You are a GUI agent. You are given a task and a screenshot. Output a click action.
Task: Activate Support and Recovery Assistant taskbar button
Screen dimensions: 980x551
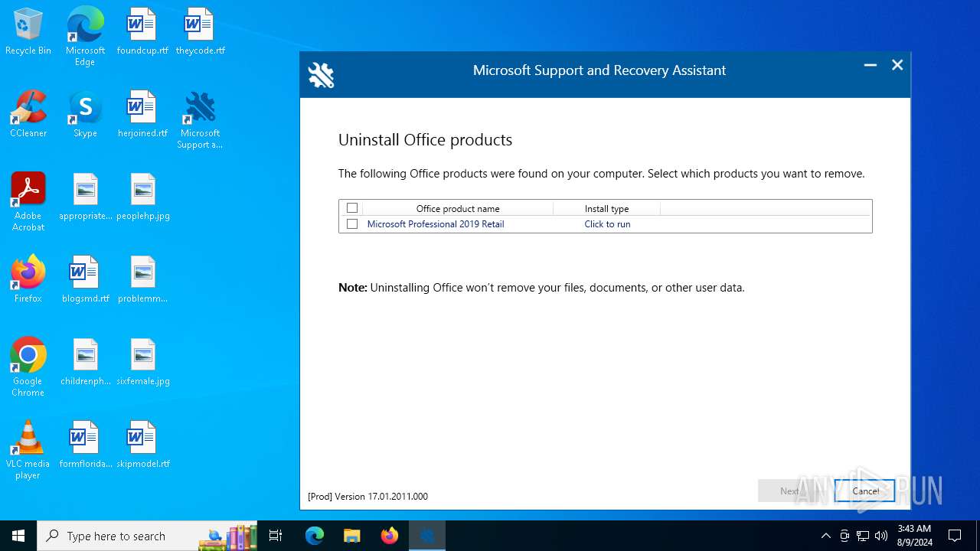click(426, 536)
